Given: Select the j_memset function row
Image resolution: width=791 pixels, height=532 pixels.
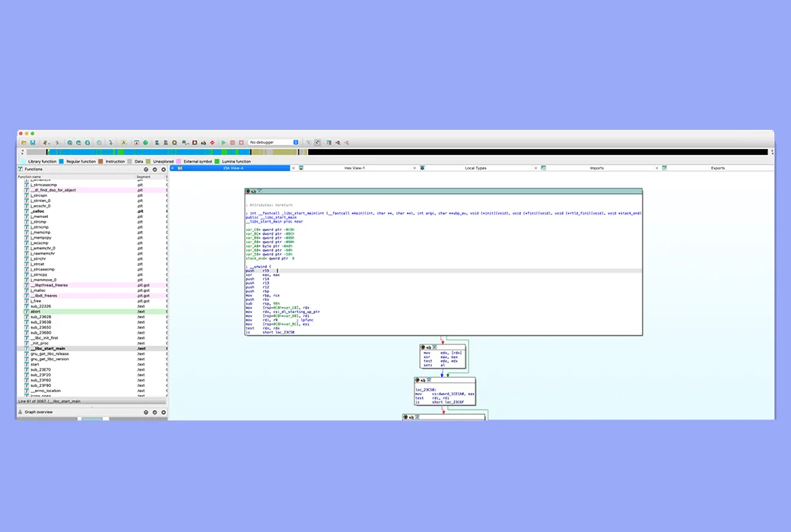Looking at the screenshot, I should coord(92,217).
